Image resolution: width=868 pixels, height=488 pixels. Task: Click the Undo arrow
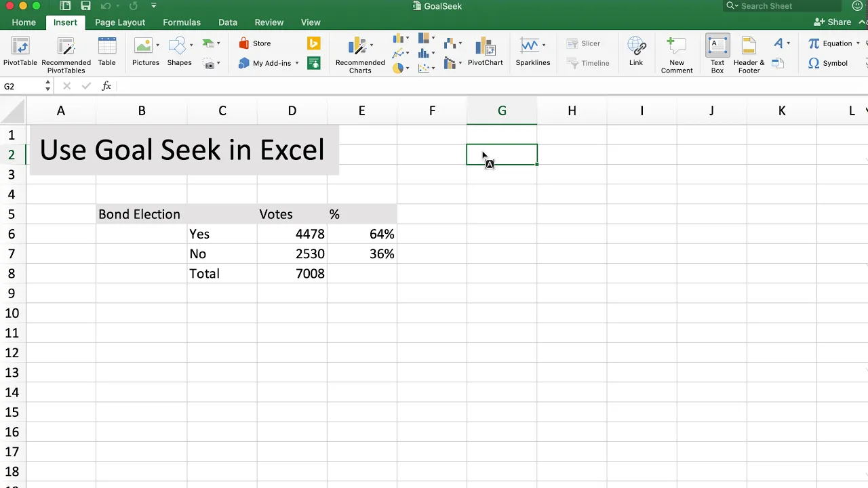(x=105, y=6)
